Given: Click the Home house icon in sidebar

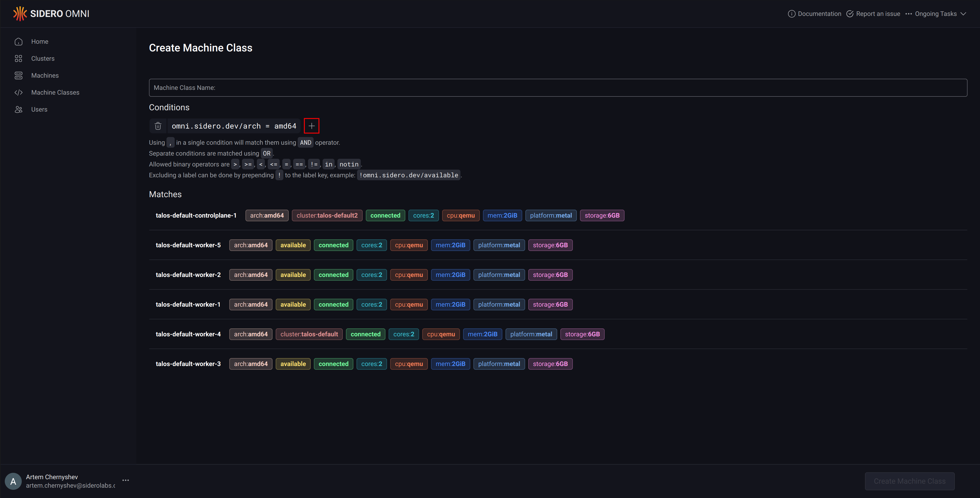Looking at the screenshot, I should coord(18,41).
